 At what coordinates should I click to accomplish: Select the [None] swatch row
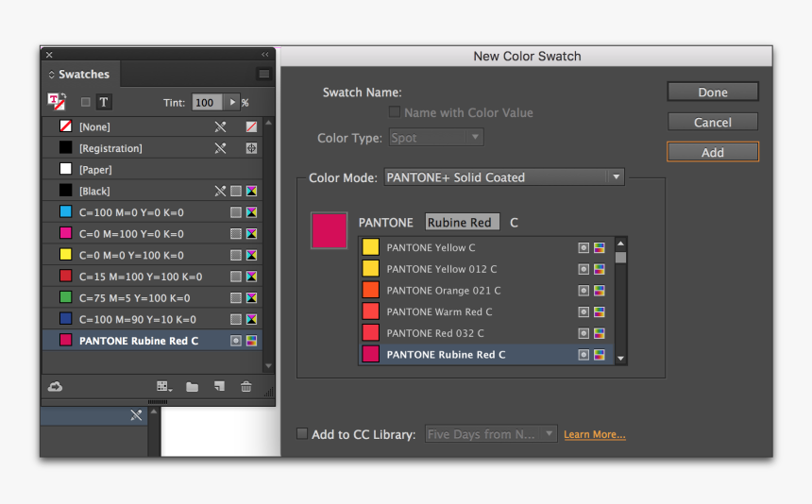click(152, 126)
